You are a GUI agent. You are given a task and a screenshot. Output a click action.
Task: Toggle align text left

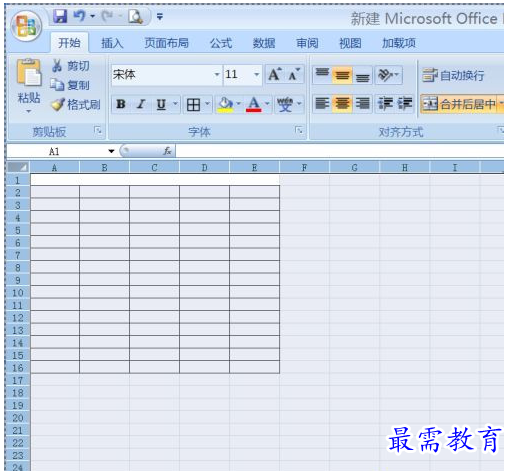[x=322, y=104]
